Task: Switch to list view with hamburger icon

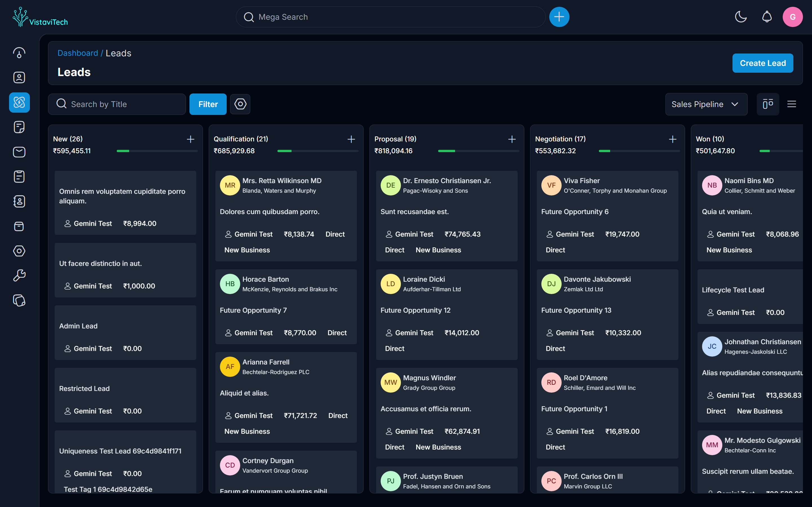Action: click(x=791, y=104)
